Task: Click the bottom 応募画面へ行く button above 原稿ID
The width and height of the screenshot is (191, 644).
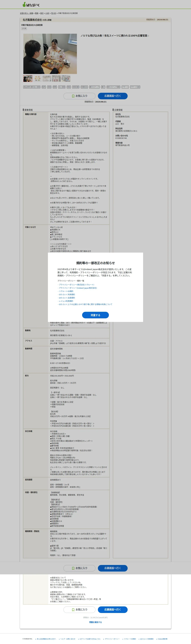Action: [113, 610]
